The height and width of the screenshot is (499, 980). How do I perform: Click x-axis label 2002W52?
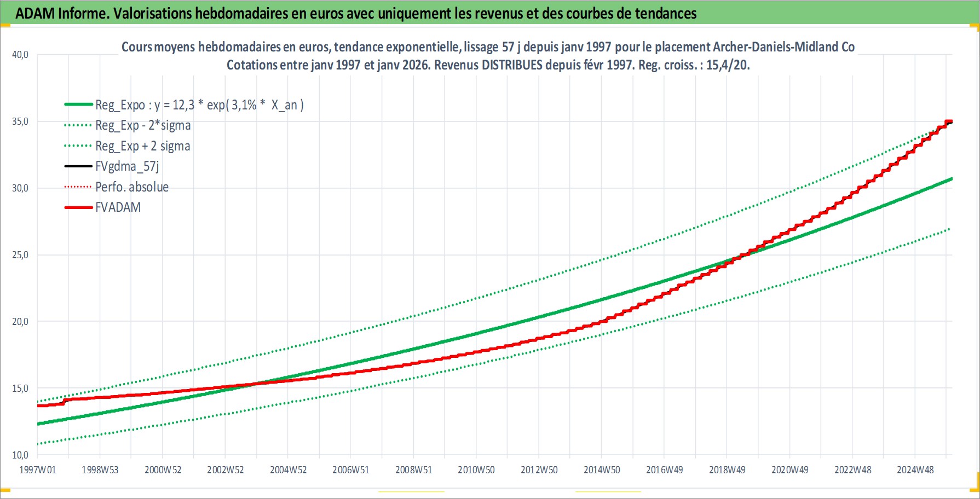coord(226,470)
